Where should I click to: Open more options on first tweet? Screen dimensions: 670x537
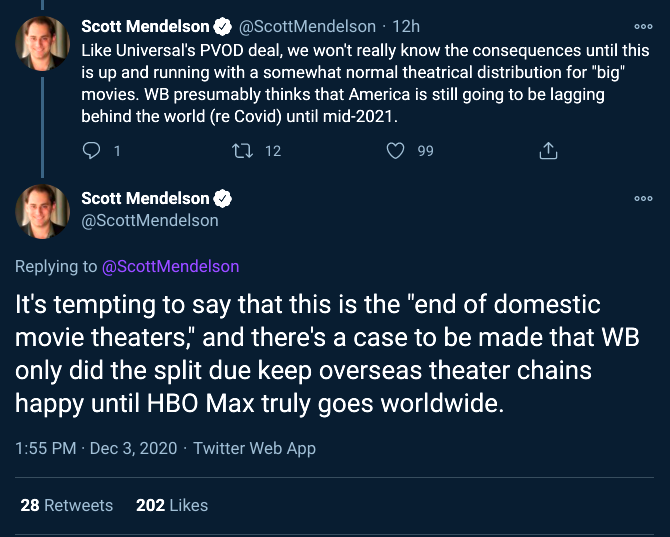pyautogui.click(x=642, y=27)
